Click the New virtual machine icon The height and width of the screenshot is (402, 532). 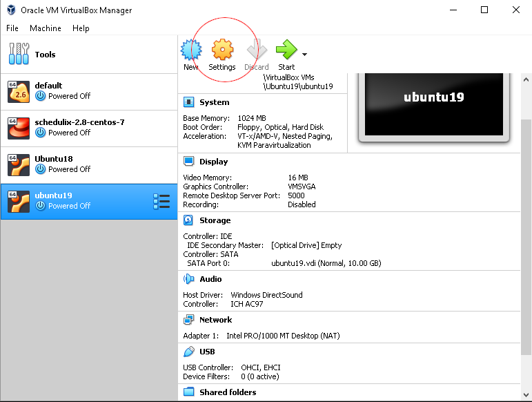click(x=191, y=50)
